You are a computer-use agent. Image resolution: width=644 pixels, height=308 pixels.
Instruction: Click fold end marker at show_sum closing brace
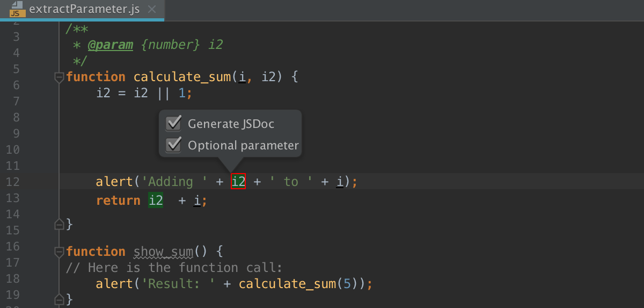click(59, 298)
